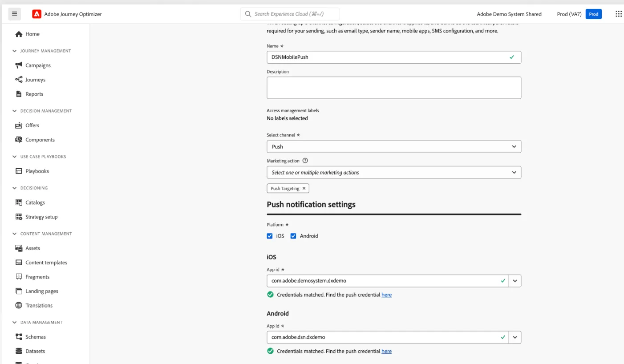Go to Landing pages in sidebar
The width and height of the screenshot is (624, 364).
point(42,291)
